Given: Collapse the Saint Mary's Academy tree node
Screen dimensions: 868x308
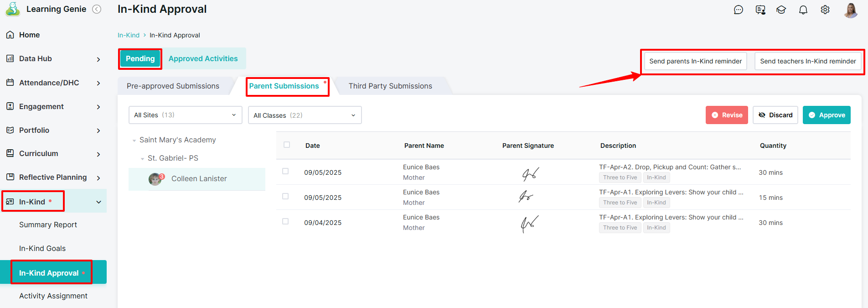Looking at the screenshot, I should (134, 141).
